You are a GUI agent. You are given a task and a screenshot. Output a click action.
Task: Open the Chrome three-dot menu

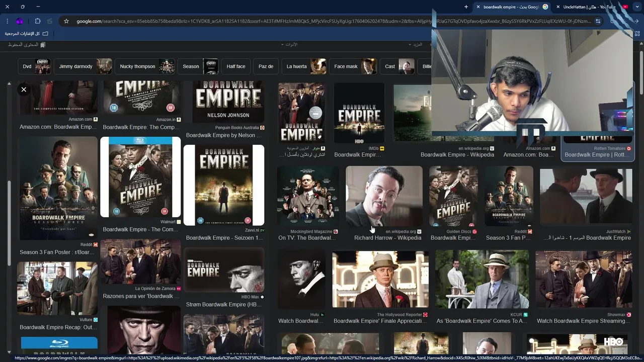(x=7, y=21)
